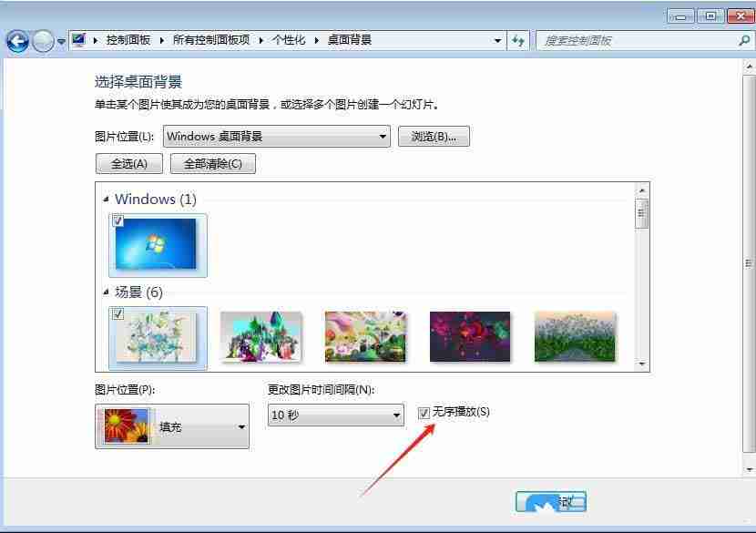Image resolution: width=756 pixels, height=533 pixels.
Task: Click the location icon in the address bar
Action: coord(78,40)
